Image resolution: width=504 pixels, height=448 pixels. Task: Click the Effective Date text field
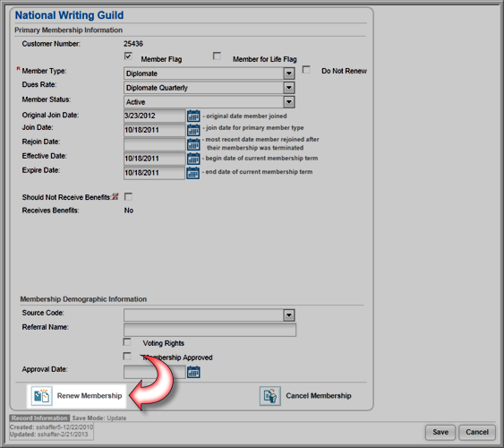point(155,159)
